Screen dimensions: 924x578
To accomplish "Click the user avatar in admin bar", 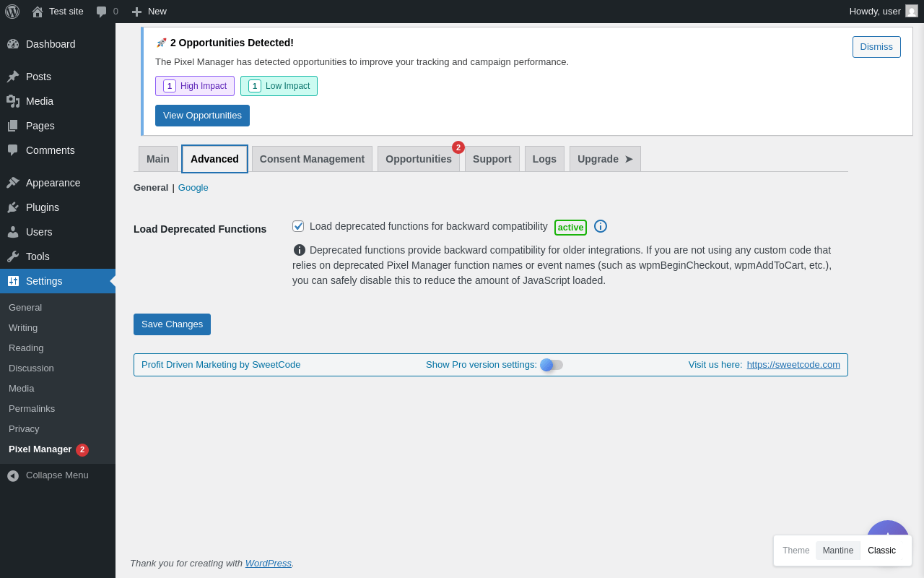I will pyautogui.click(x=912, y=12).
